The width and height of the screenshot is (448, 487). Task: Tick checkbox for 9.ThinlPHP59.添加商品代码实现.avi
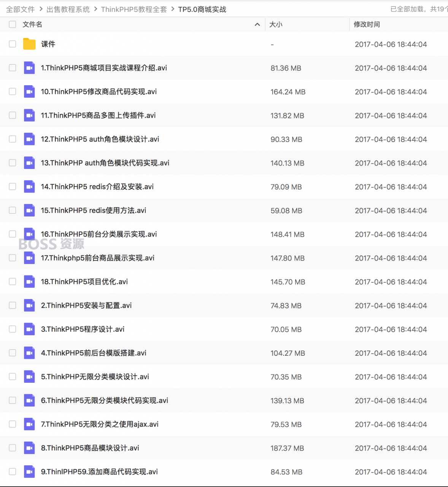tap(13, 472)
